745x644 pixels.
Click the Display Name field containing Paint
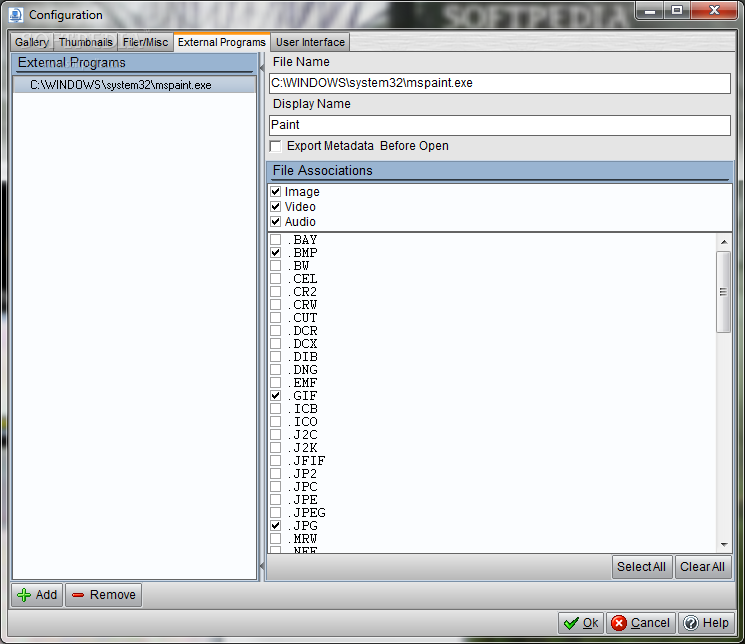point(499,125)
